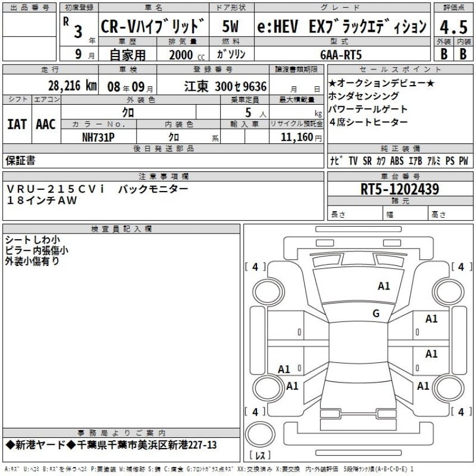476x476 pixels.
Task: Click the "幅" dimension field
Action: tap(405, 214)
